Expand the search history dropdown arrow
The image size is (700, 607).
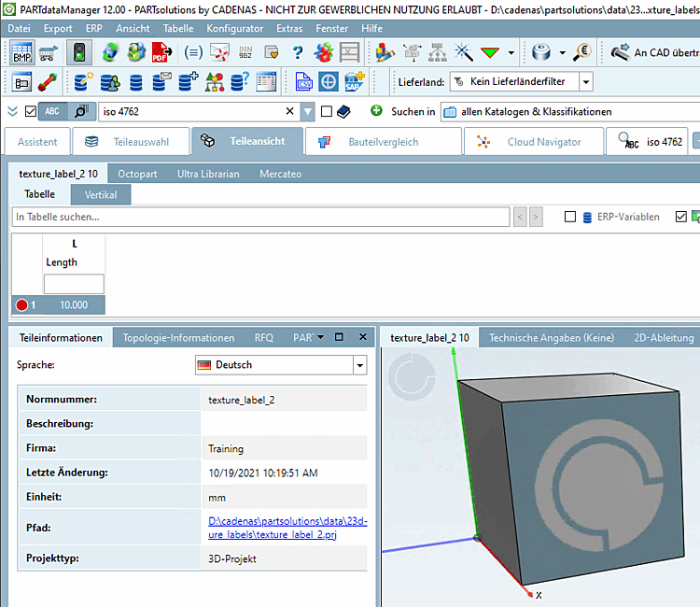(308, 112)
